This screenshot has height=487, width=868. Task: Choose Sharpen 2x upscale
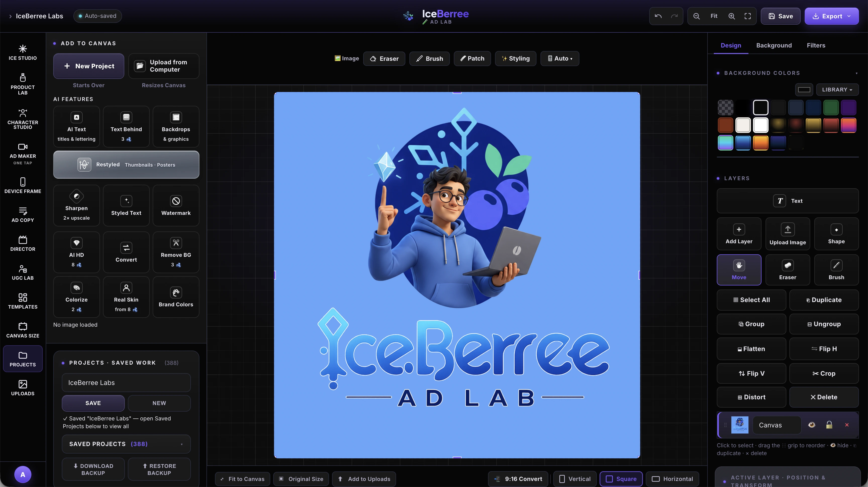tap(77, 206)
